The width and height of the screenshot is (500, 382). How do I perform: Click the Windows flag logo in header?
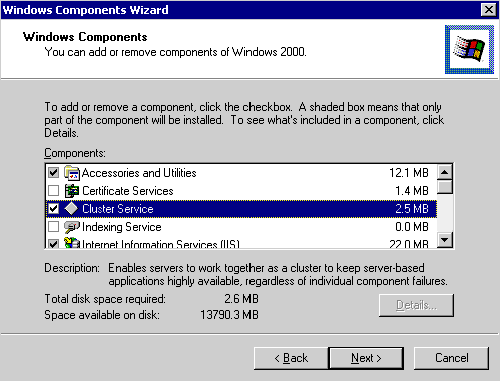click(x=469, y=49)
